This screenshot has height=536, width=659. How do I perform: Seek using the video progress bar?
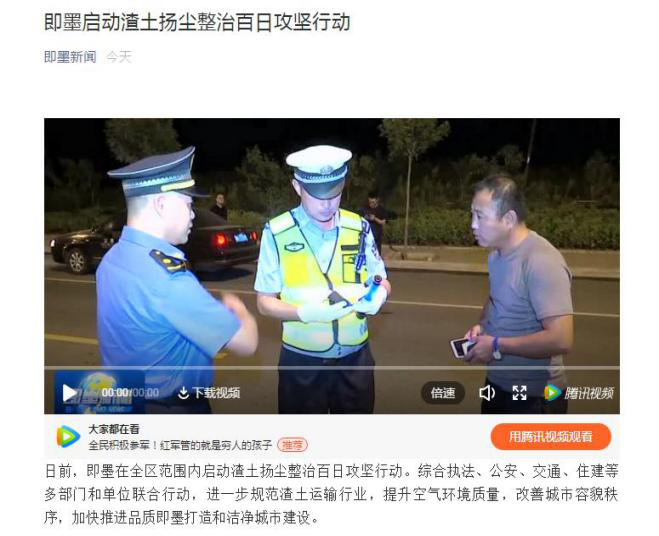coord(332,368)
